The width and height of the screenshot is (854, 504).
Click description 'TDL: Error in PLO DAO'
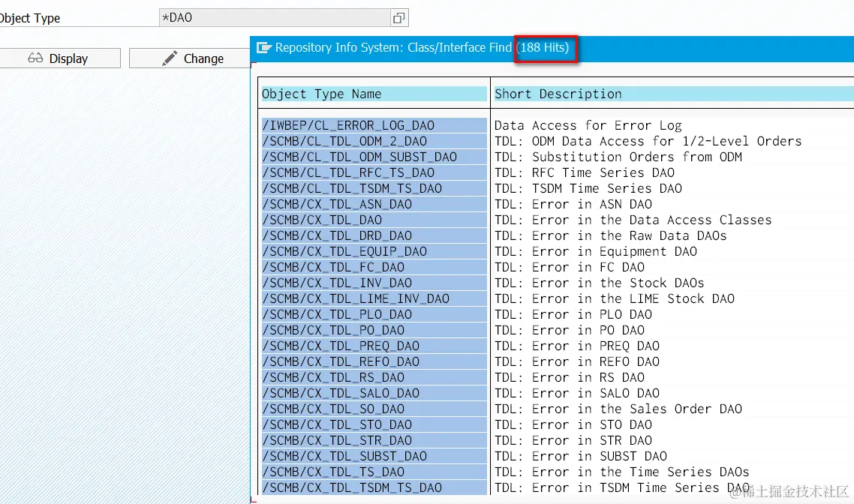[573, 315]
